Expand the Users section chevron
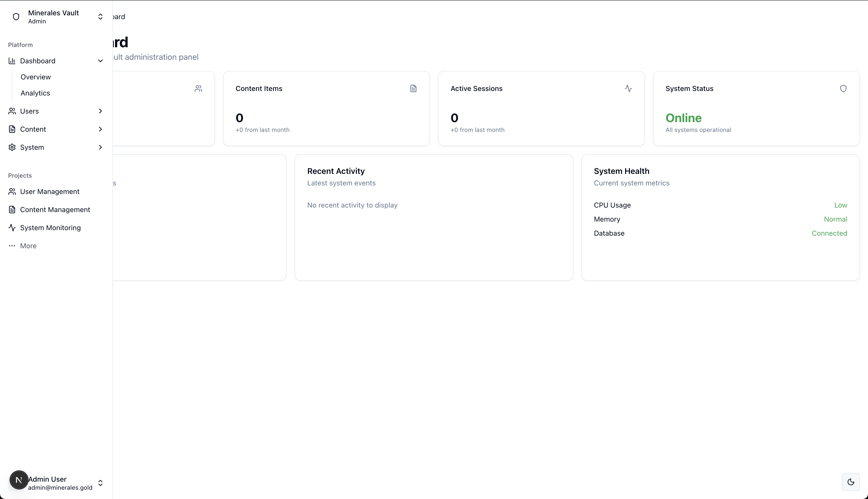Image resolution: width=868 pixels, height=499 pixels. 100,111
